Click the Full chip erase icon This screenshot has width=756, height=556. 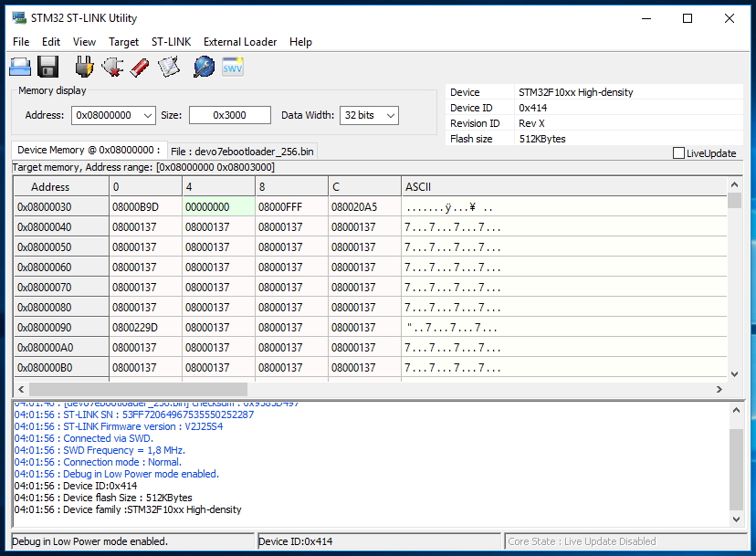[x=140, y=67]
